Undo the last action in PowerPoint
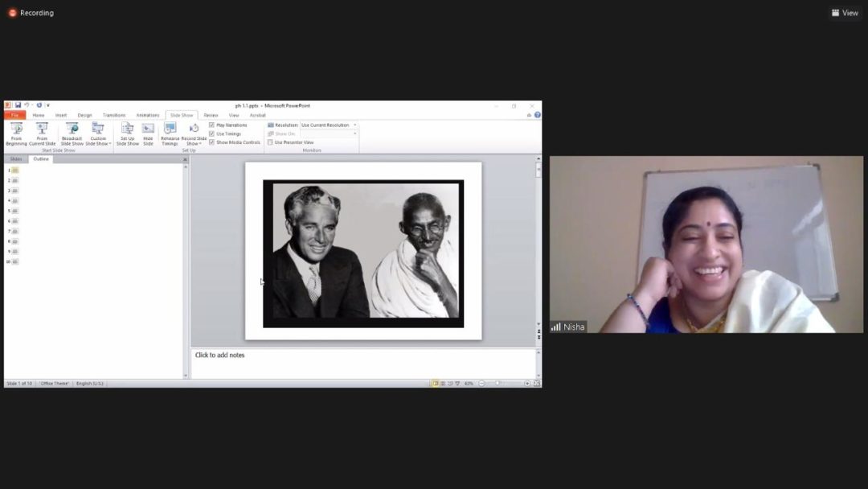The height and width of the screenshot is (489, 868). (26, 105)
